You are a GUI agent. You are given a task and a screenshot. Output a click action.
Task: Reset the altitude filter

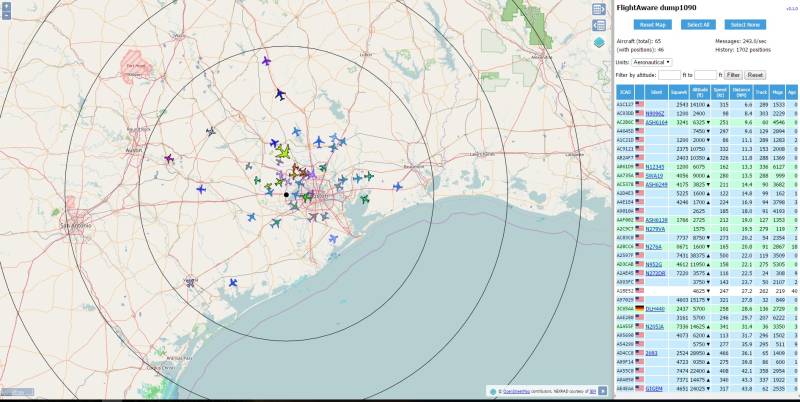point(755,75)
